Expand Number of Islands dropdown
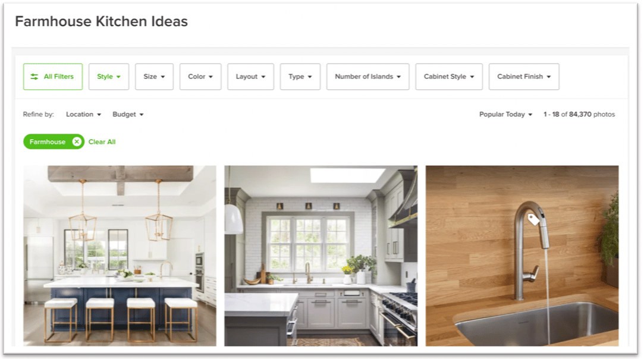Screen dimensions: 644x359 (x=368, y=77)
